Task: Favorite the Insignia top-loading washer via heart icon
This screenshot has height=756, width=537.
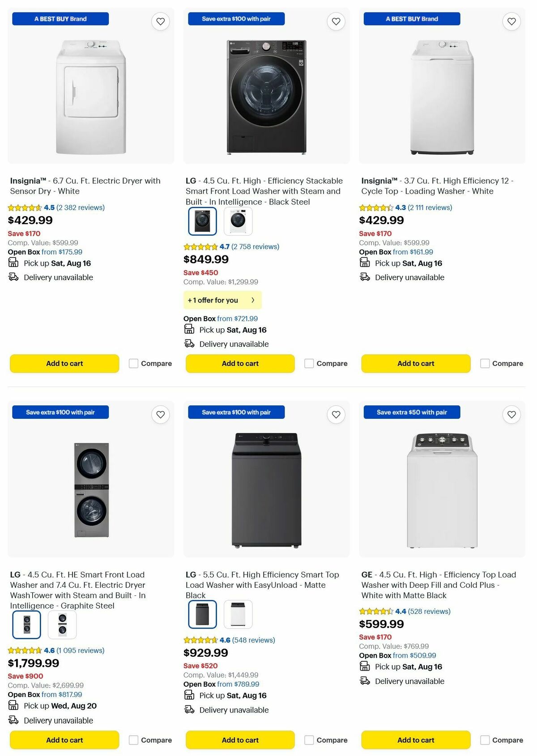Action: click(x=511, y=21)
